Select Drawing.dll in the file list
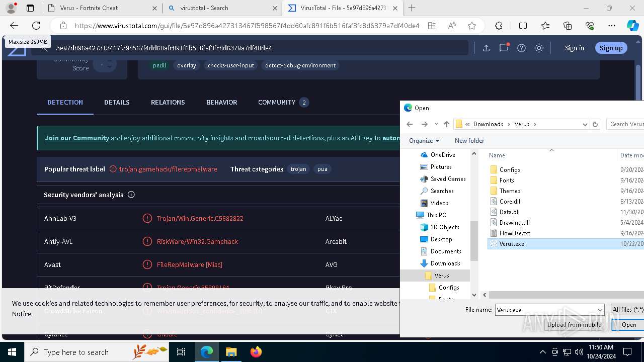644x362 pixels. pyautogui.click(x=514, y=223)
